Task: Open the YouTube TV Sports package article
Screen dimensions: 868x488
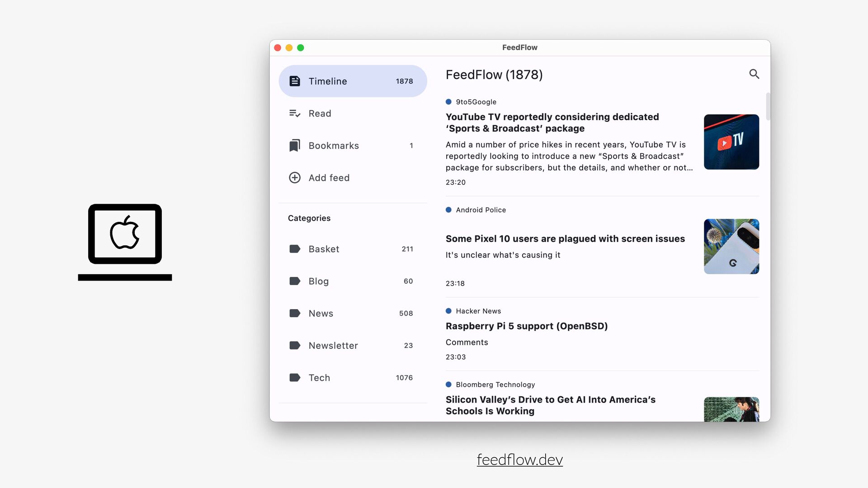Action: (552, 122)
